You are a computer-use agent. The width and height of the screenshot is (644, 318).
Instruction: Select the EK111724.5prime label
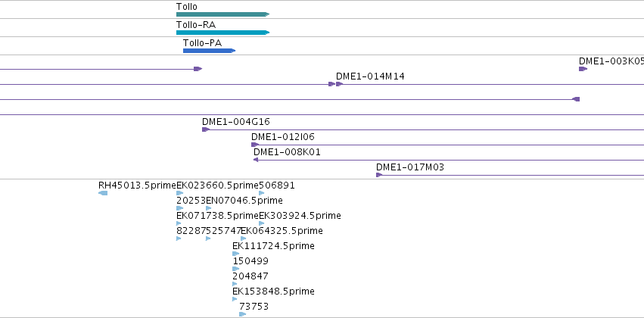(273, 246)
